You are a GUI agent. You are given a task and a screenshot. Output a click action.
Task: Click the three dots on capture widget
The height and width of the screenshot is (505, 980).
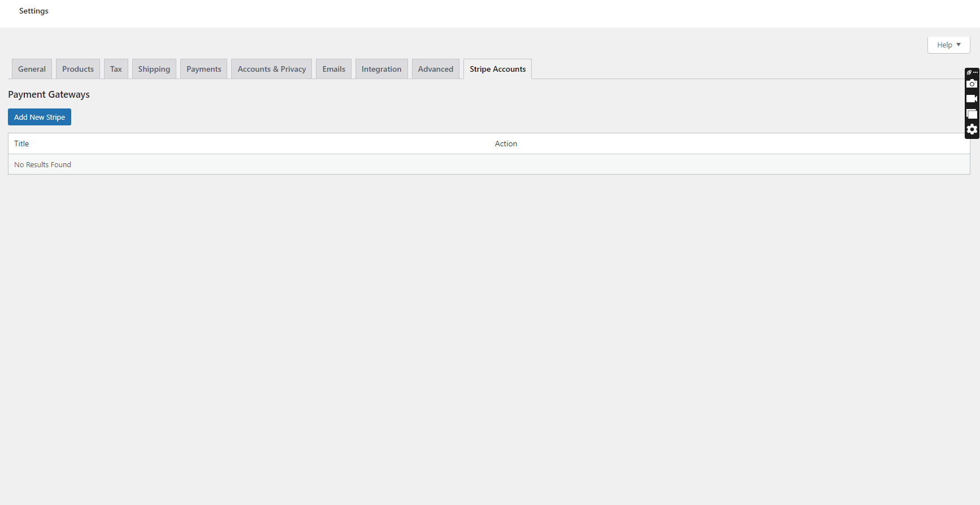pos(975,72)
